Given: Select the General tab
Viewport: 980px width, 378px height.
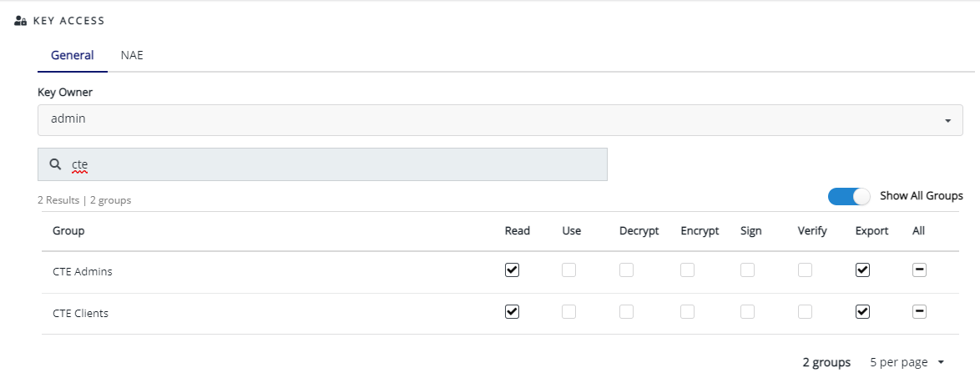Looking at the screenshot, I should 72,55.
